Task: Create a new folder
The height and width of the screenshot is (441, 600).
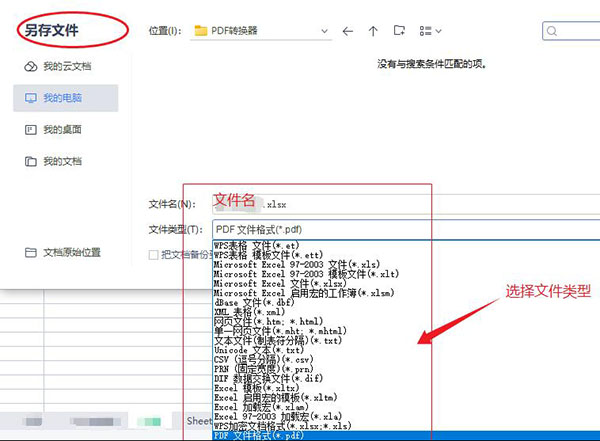Action: click(x=400, y=31)
